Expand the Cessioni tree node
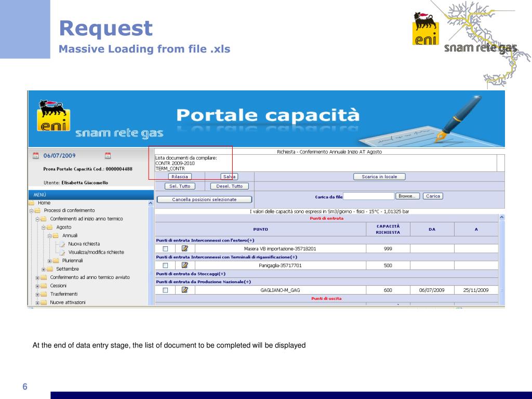The height and width of the screenshot is (399, 532). 37,286
